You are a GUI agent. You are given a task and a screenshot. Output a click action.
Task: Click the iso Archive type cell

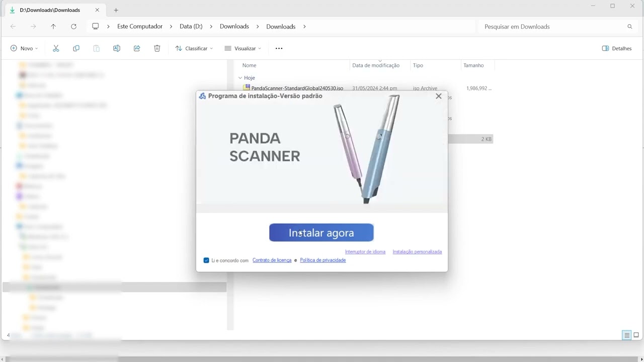pyautogui.click(x=425, y=88)
